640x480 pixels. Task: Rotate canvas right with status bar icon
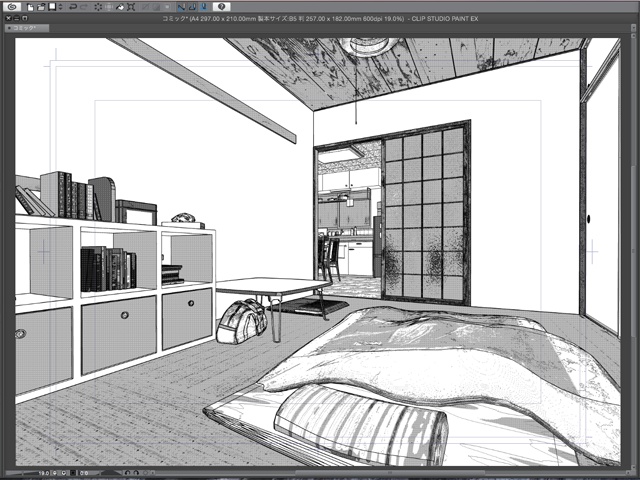pyautogui.click(x=136, y=473)
